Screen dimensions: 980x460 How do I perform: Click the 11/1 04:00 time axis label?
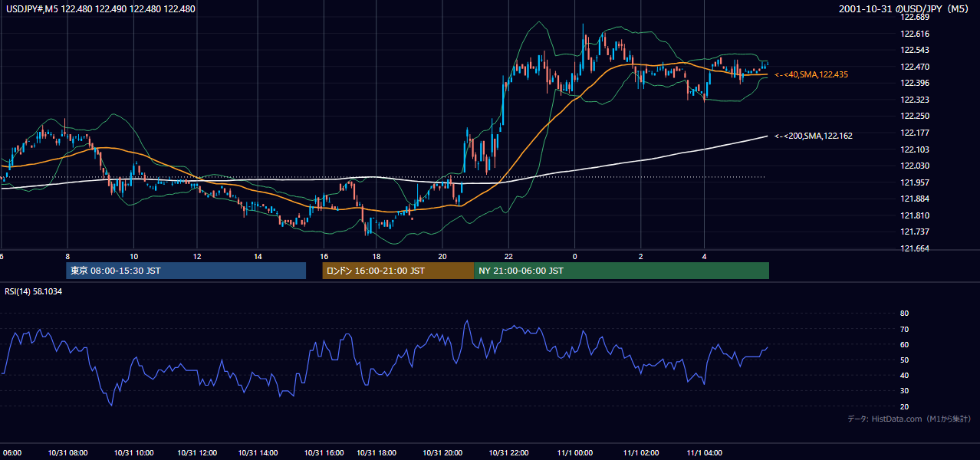pos(705,452)
